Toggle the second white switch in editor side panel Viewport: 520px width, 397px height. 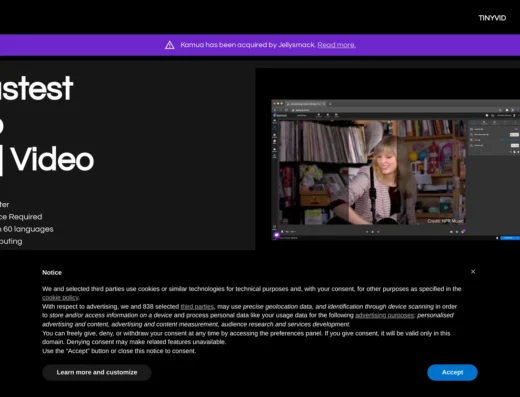515,145
